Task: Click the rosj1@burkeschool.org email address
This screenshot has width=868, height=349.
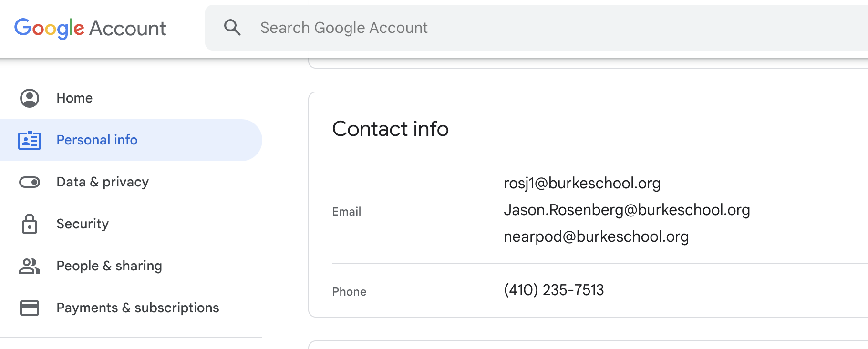Action: [582, 183]
